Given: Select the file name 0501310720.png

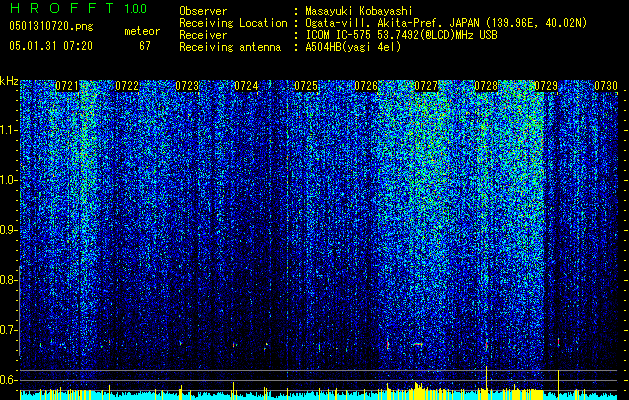Looking at the screenshot, I should click(51, 26).
